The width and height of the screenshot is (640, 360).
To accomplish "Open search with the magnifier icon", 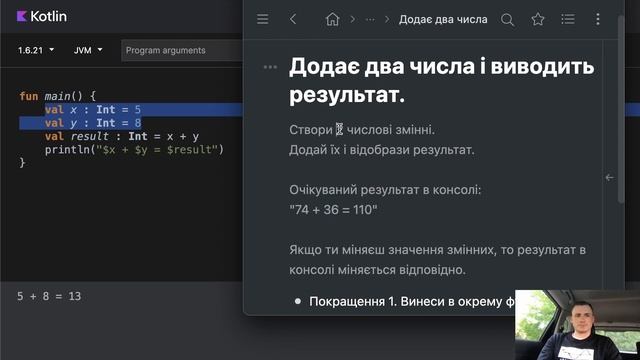I will pyautogui.click(x=507, y=20).
